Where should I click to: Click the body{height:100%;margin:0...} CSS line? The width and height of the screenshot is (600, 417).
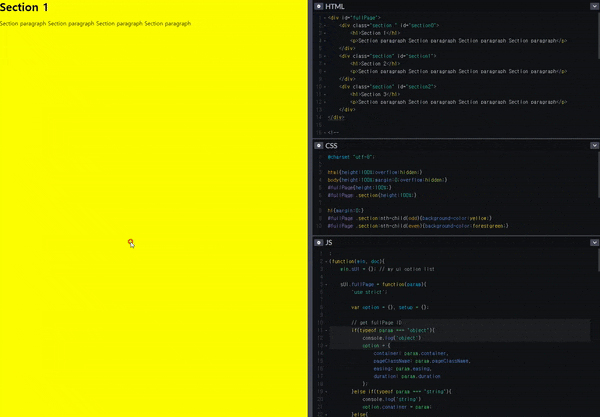pos(387,180)
